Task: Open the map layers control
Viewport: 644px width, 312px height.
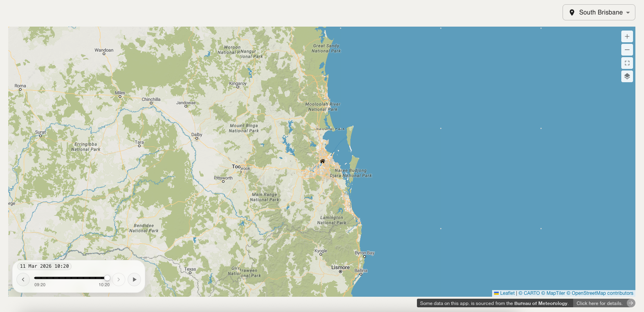Action: [627, 76]
